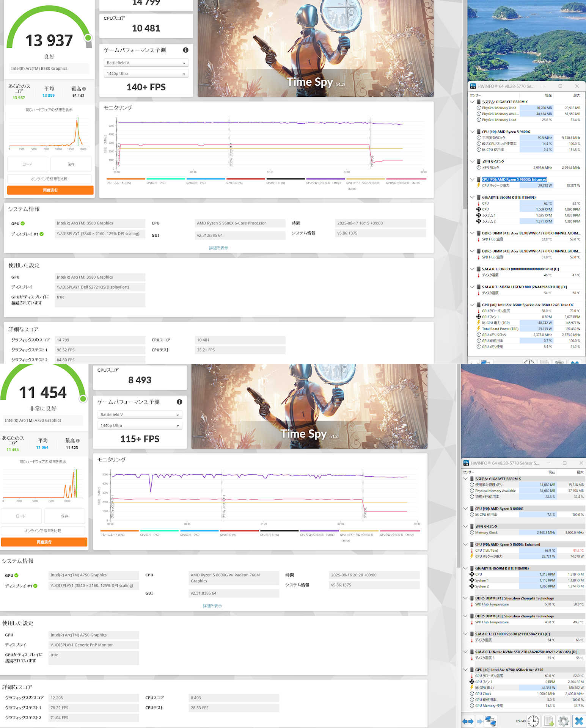
Task: Click fan icon of GPU ファン 1 2,078 RPM row
Action: (479, 317)
